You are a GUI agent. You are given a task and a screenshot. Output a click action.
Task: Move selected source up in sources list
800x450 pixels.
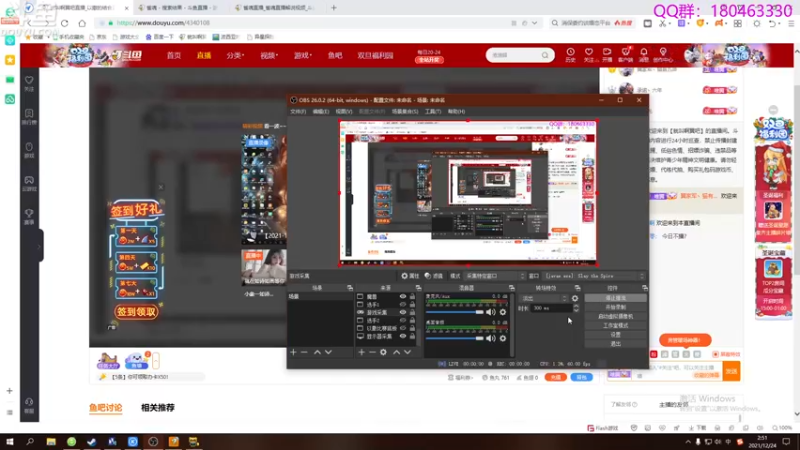click(x=396, y=352)
